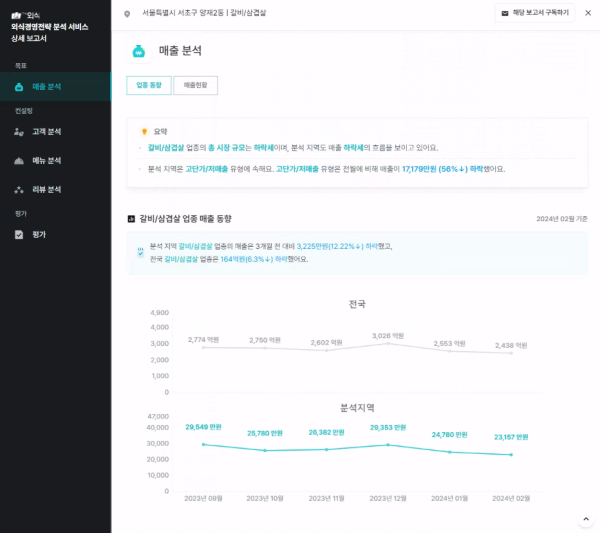
Task: Click 164억원(6.3%↓) 하락 text
Action: (x=254, y=259)
